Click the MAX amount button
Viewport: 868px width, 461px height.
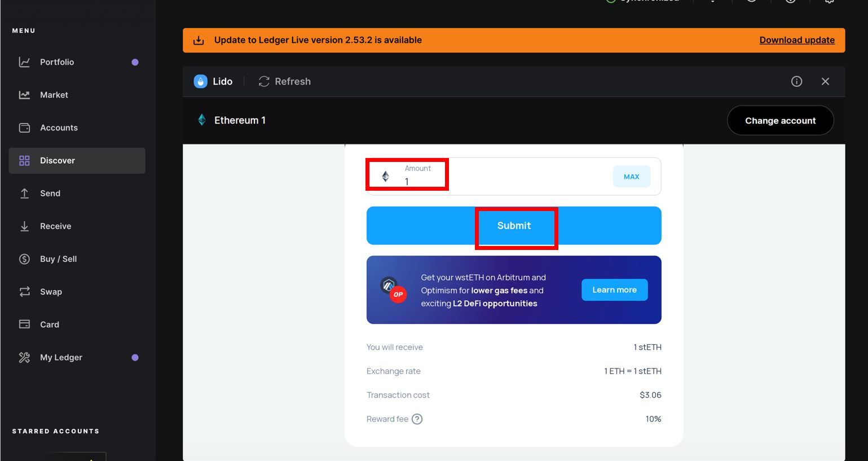click(x=631, y=177)
